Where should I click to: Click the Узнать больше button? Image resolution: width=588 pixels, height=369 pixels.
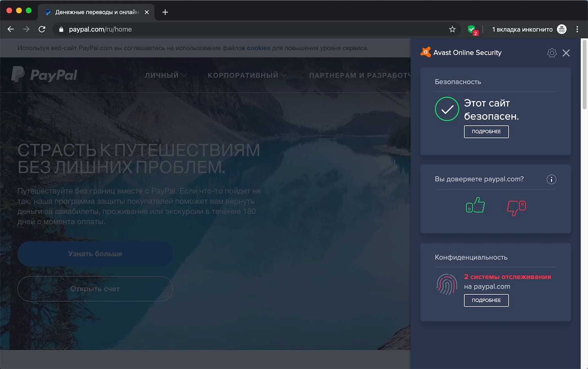click(95, 253)
